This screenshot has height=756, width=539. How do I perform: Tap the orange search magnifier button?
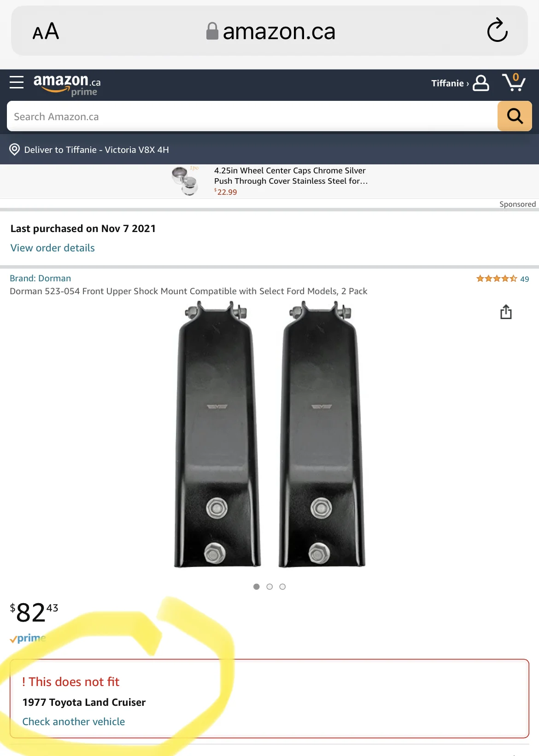(515, 116)
